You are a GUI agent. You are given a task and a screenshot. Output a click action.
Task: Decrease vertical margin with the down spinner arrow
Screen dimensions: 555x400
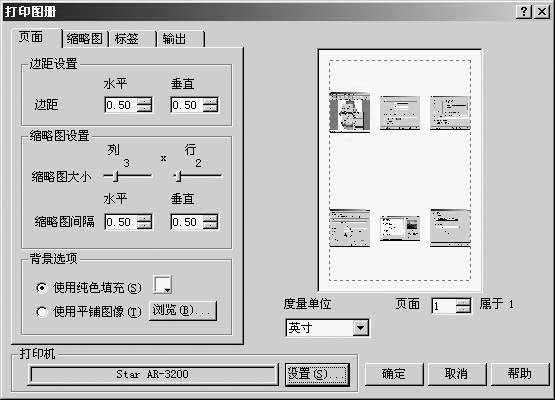click(x=210, y=109)
